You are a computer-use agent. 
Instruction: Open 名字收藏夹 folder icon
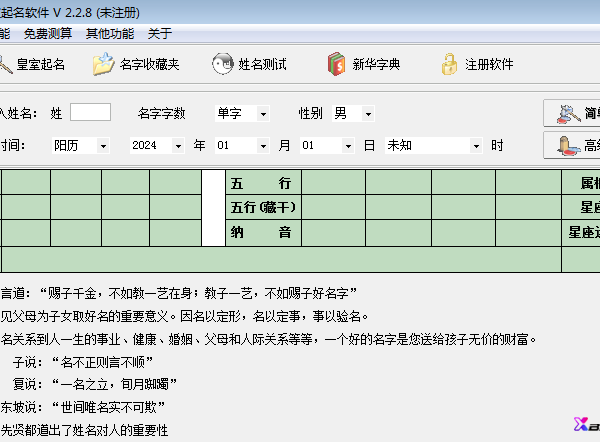(x=104, y=65)
